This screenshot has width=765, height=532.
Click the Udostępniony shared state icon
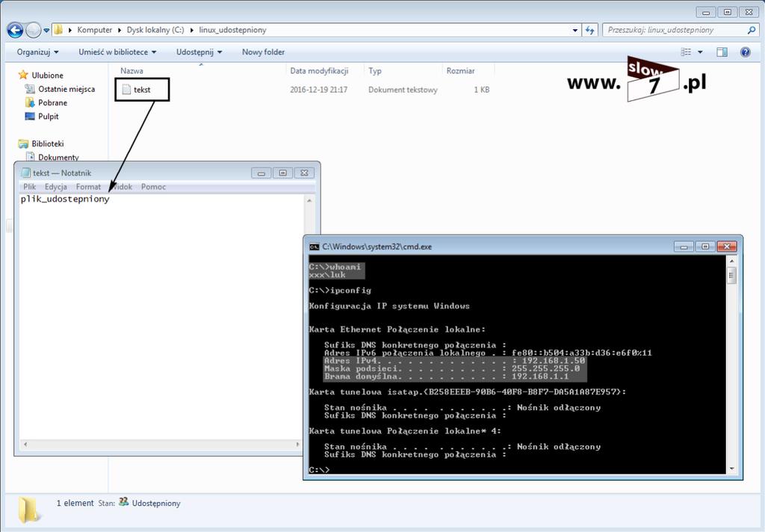tap(124, 502)
